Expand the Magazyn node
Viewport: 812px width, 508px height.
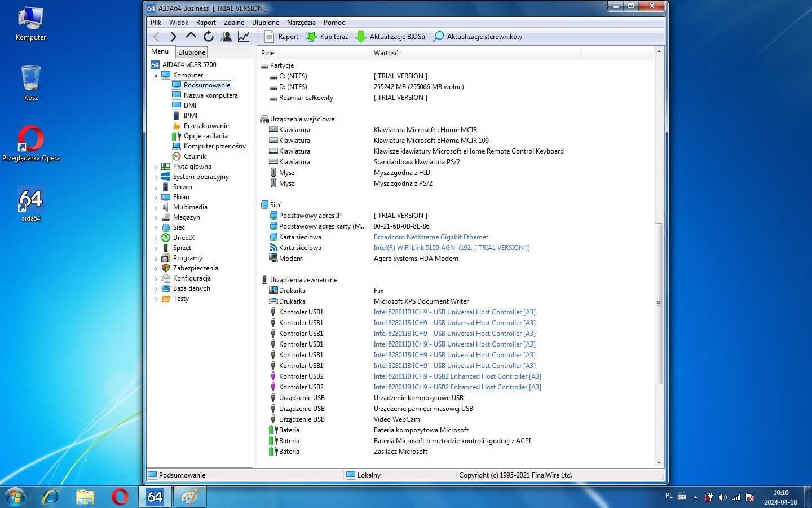coord(156,217)
